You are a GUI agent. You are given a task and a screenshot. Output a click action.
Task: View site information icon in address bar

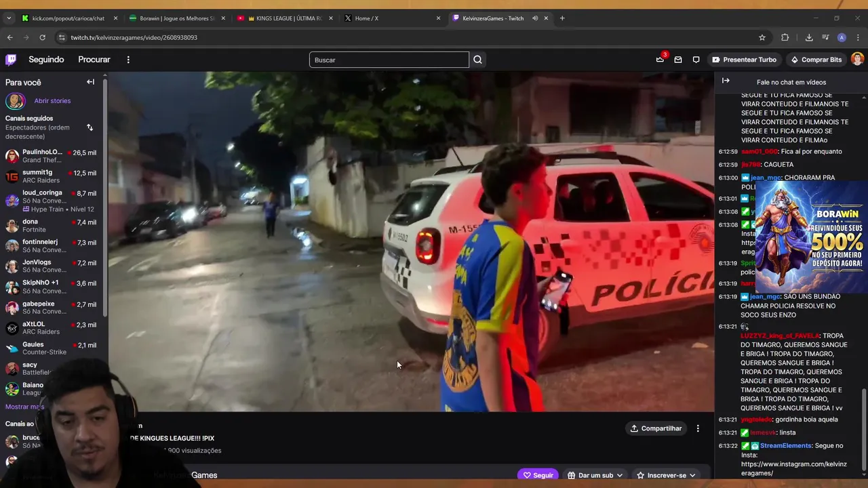(62, 37)
